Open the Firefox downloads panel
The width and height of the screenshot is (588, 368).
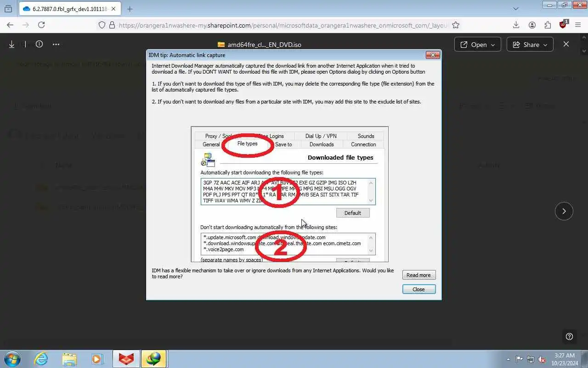point(516,25)
